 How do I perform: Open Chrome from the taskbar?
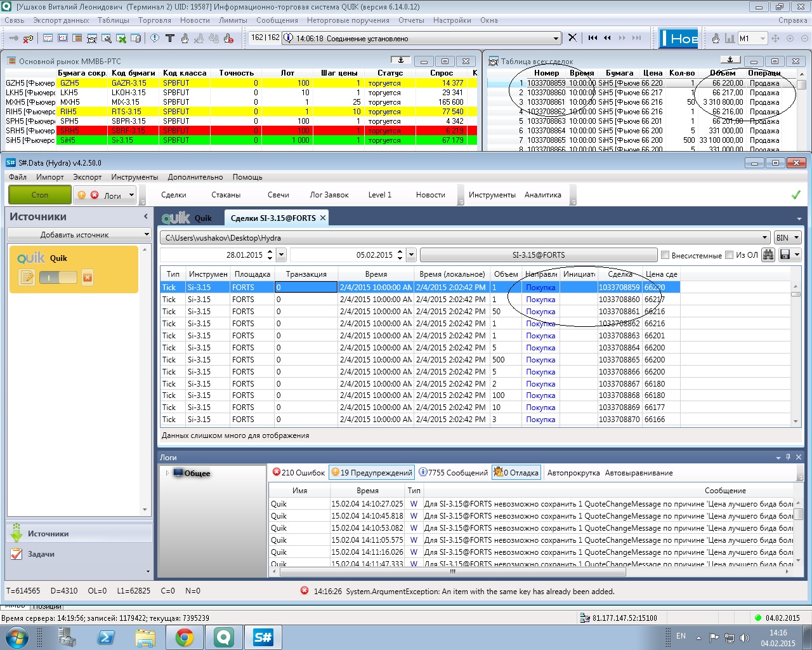coord(185,637)
